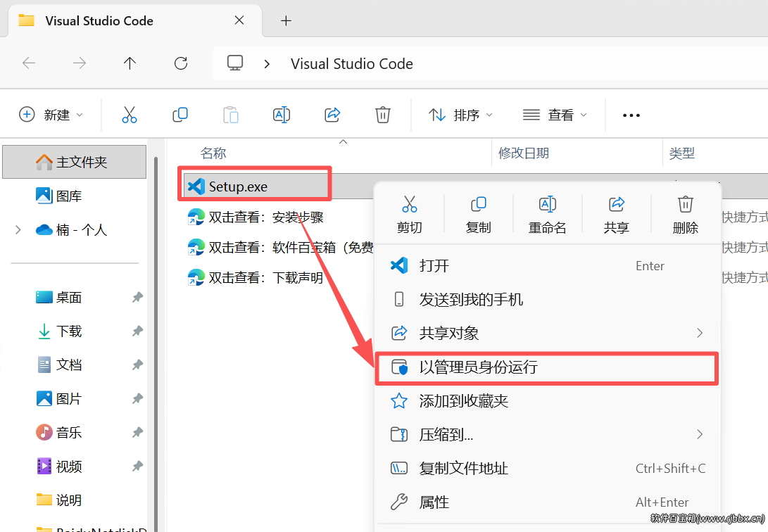Open the 查看 view dropdown

click(x=555, y=115)
